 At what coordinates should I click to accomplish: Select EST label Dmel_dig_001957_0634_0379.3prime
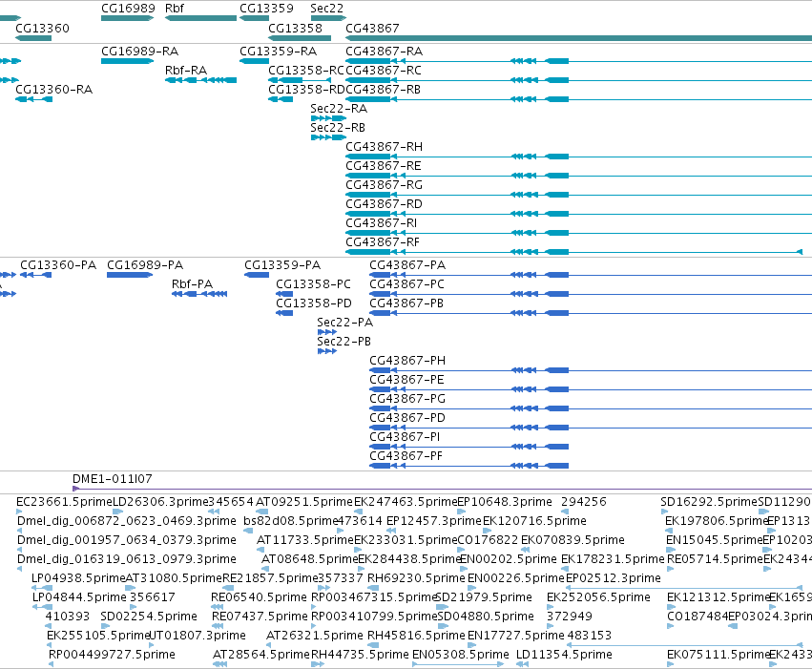[x=127, y=540]
